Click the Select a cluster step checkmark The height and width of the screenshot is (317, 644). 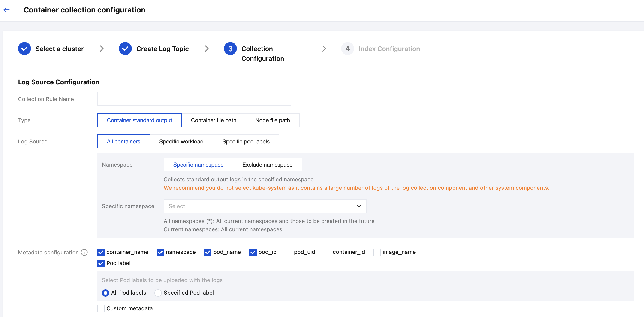click(x=24, y=49)
